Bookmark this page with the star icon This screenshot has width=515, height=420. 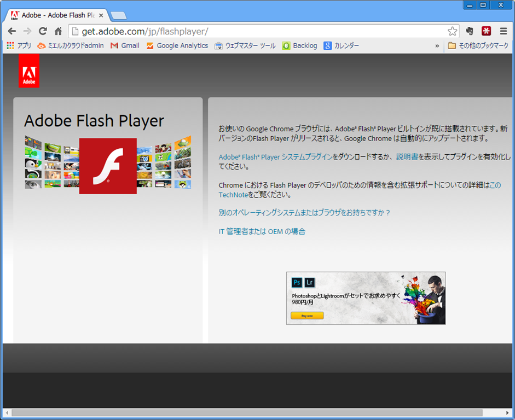tap(452, 31)
